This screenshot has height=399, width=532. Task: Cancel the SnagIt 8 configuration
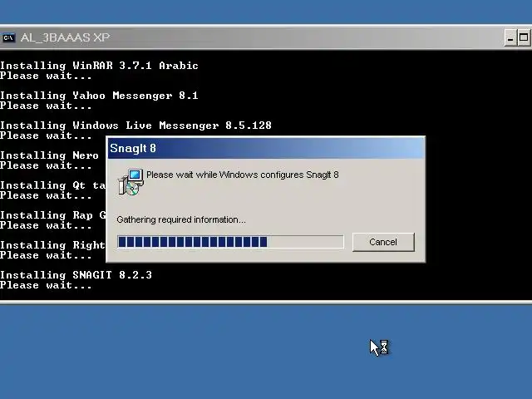point(383,242)
